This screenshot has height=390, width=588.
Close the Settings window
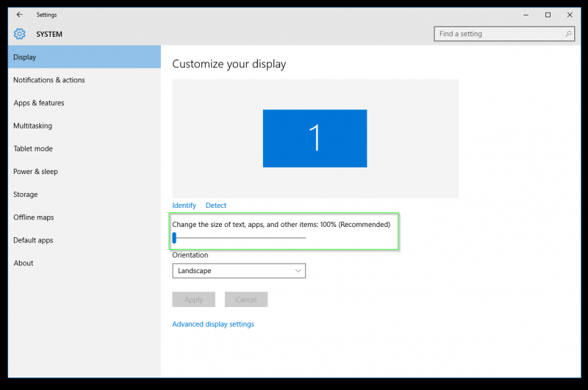pyautogui.click(x=570, y=15)
